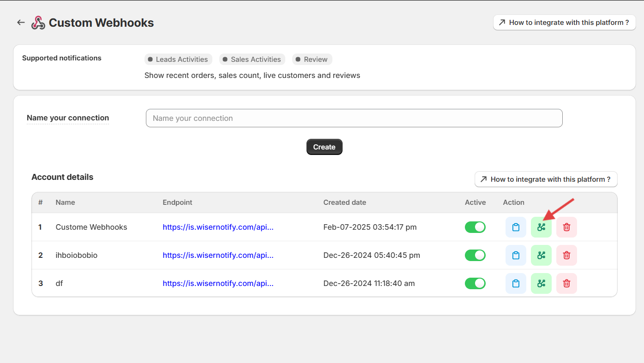The width and height of the screenshot is (644, 363).
Task: Open endpoint link for Custome Webhooks
Action: click(x=218, y=227)
